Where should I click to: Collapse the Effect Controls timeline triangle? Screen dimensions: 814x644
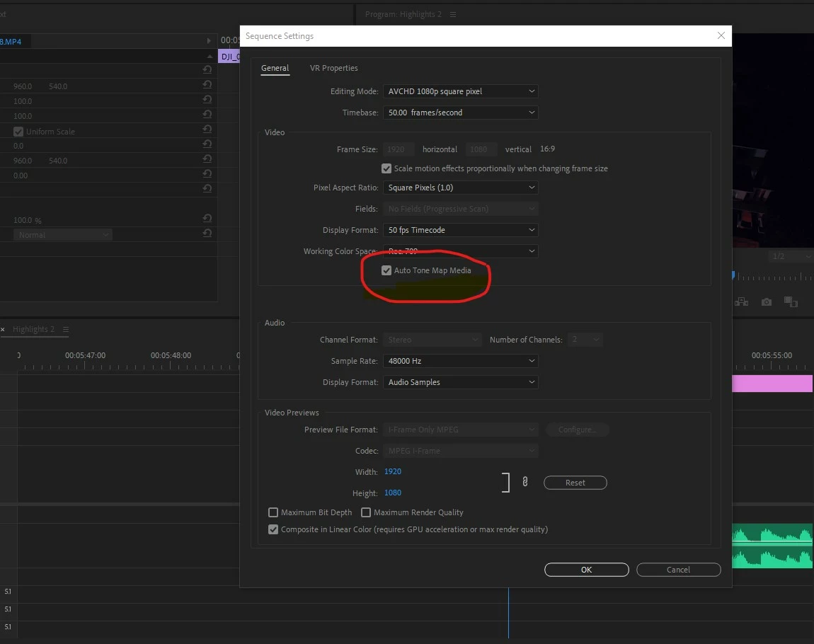coord(210,56)
